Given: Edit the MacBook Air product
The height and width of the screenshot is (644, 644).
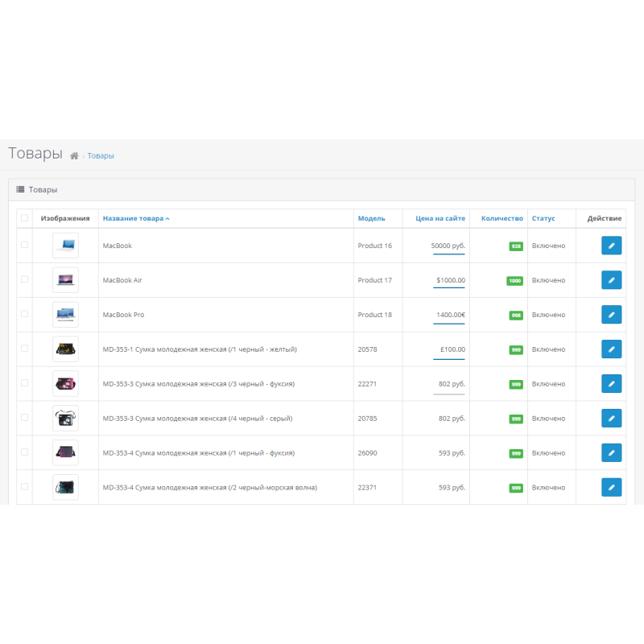Looking at the screenshot, I should click(611, 280).
